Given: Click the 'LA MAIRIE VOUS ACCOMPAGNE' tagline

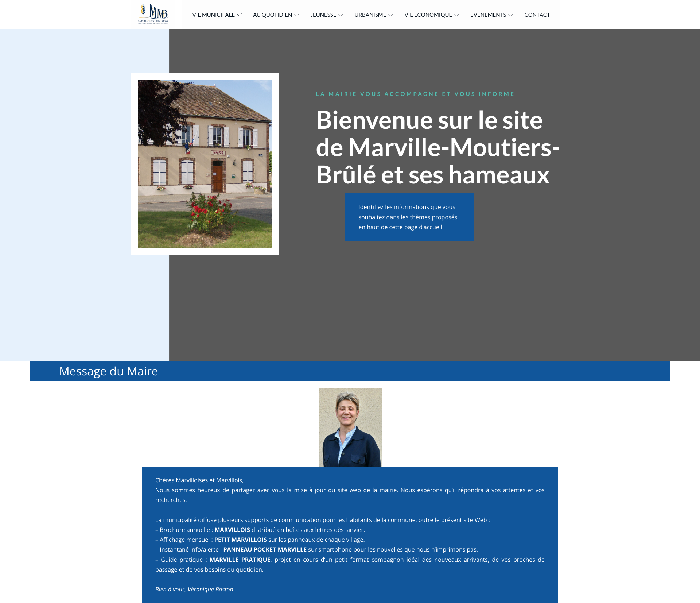Looking at the screenshot, I should [415, 94].
